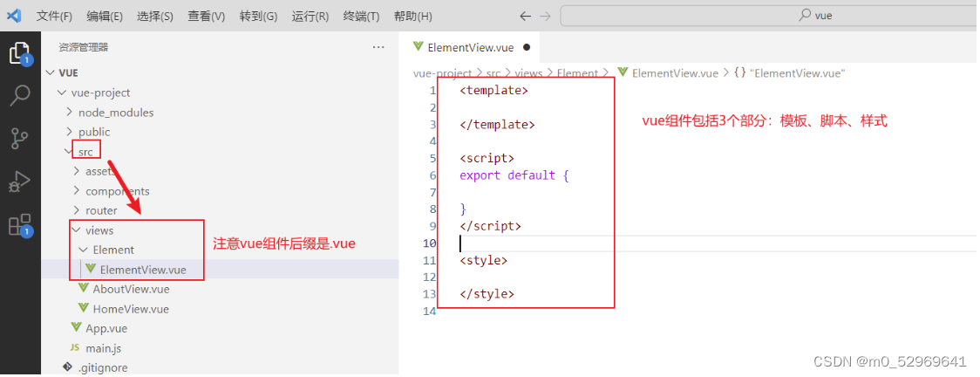Select ElementView.vue in the explorer tree
Screen dimensions: 980x377
tap(220, 270)
